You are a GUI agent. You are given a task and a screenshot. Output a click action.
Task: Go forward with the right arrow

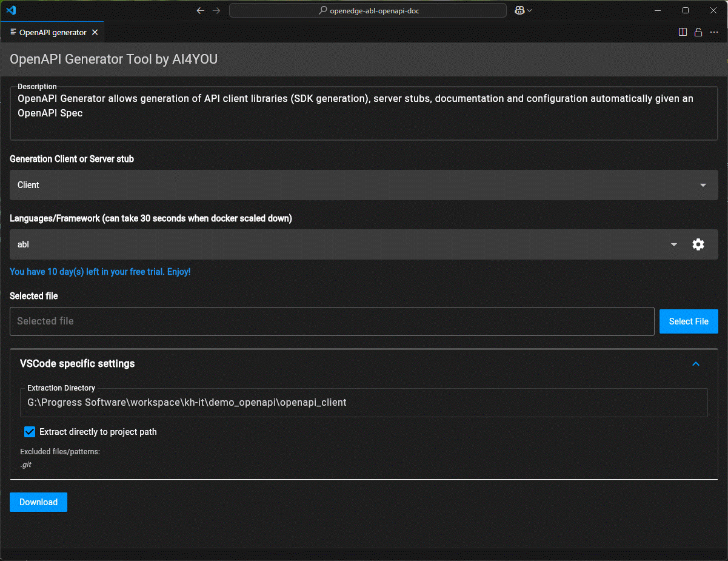tap(216, 10)
